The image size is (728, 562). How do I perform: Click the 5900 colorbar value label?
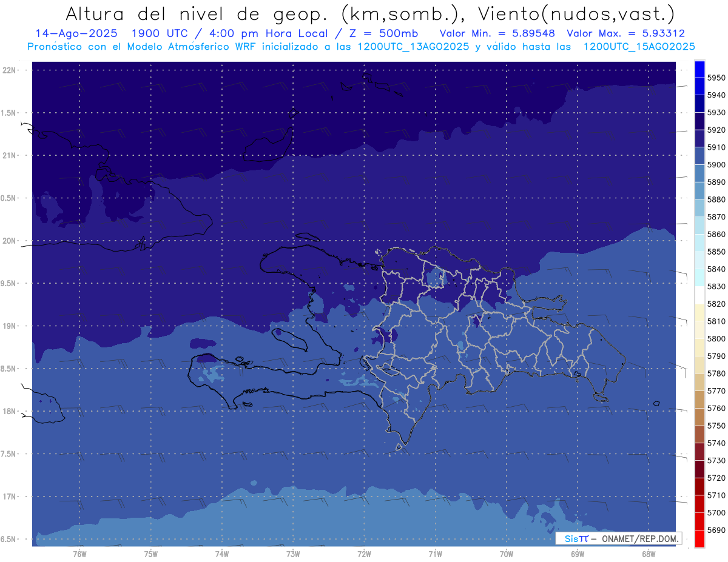point(716,164)
